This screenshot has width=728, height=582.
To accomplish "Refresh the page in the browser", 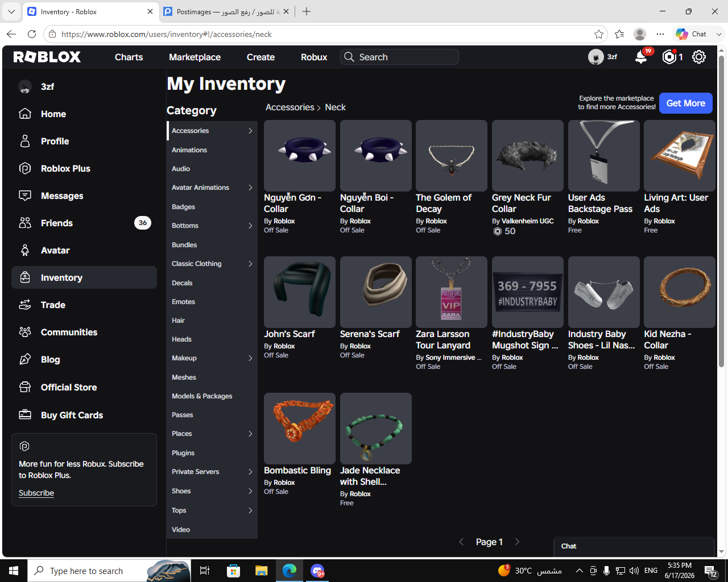I will 32,34.
